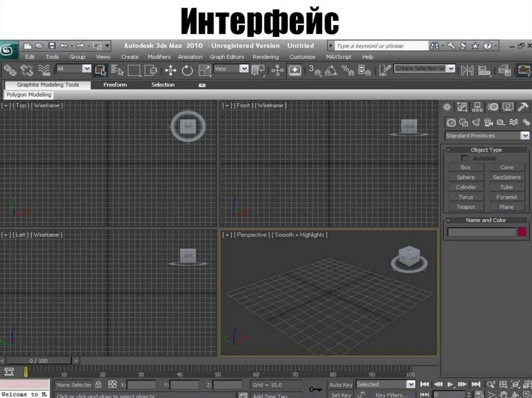
Task: Click the object name input field
Action: (x=482, y=232)
